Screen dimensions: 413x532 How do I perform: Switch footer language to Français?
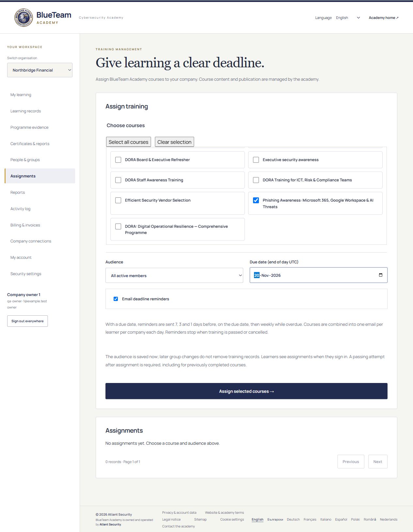(310, 520)
